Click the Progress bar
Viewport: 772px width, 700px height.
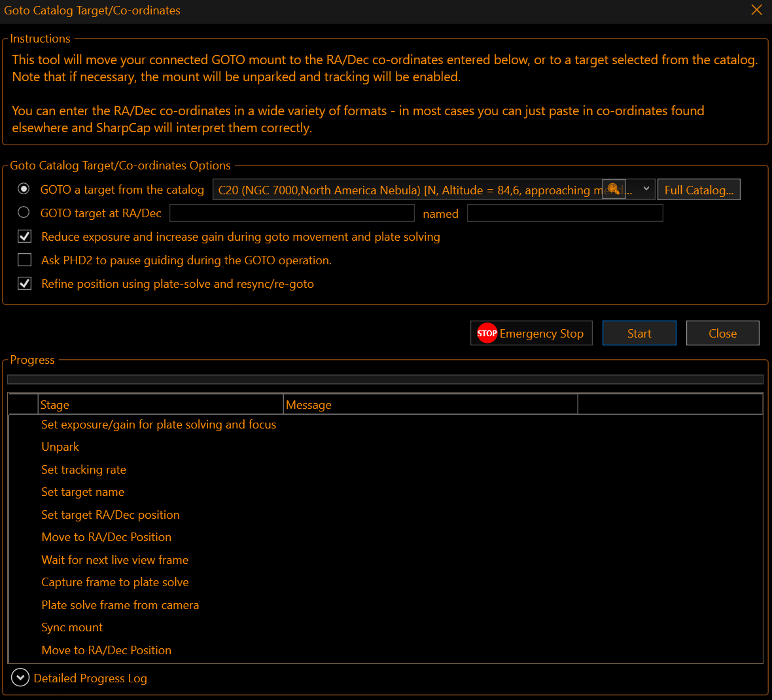point(385,379)
